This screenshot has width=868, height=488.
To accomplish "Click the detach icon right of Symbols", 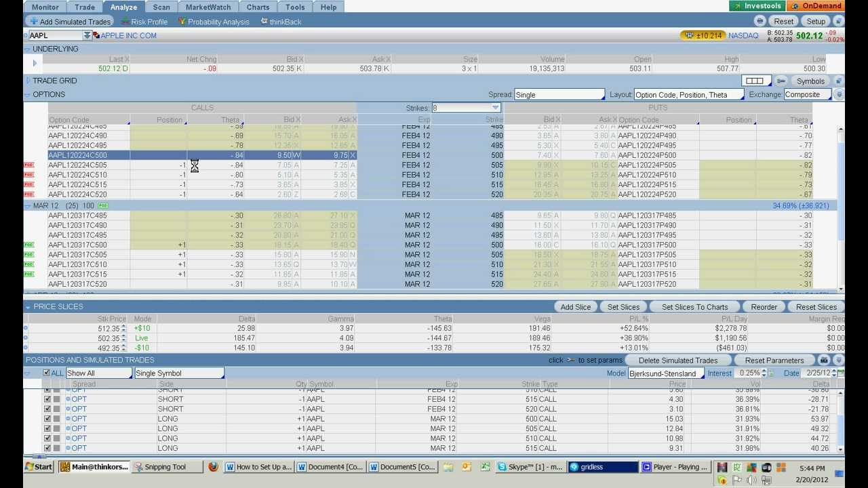I will 838,81.
